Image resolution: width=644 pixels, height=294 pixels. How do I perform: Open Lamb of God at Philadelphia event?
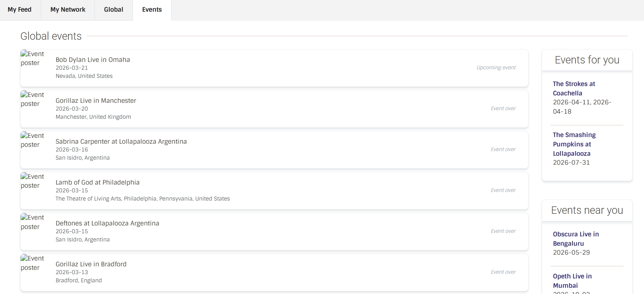click(x=97, y=182)
